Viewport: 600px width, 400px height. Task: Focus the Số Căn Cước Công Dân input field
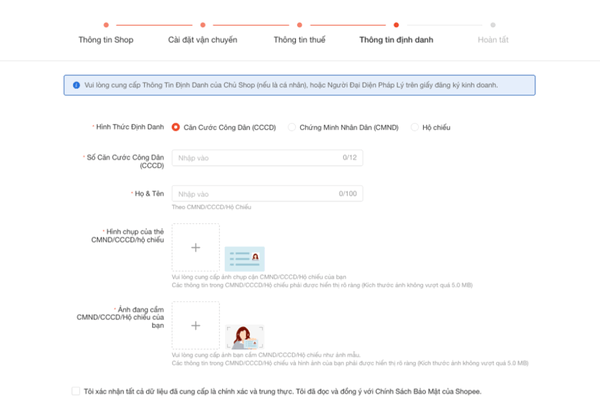click(x=265, y=158)
